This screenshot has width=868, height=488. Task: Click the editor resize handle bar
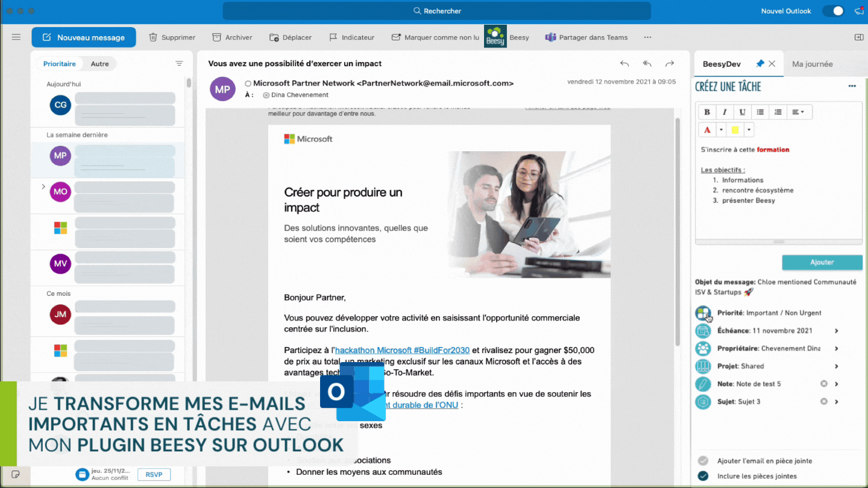pos(778,242)
